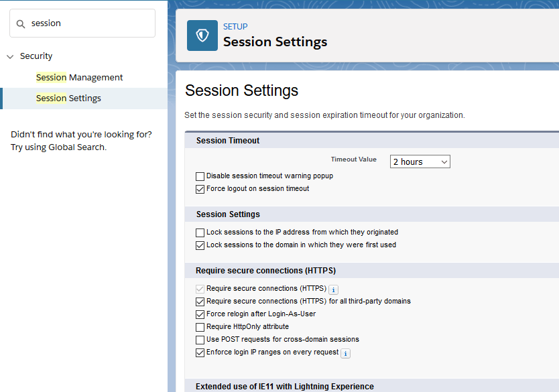Image resolution: width=559 pixels, height=392 pixels.
Task: Uncheck Force logout on session timeout
Action: tap(200, 189)
